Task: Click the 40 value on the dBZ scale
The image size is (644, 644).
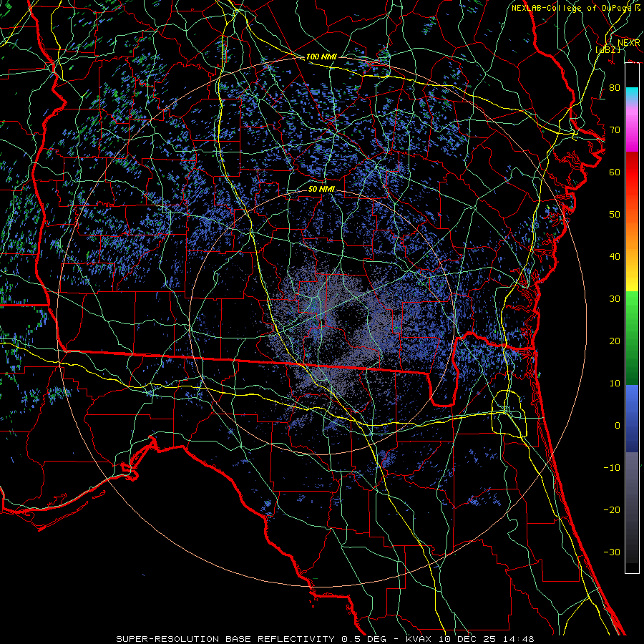Action: [x=615, y=257]
